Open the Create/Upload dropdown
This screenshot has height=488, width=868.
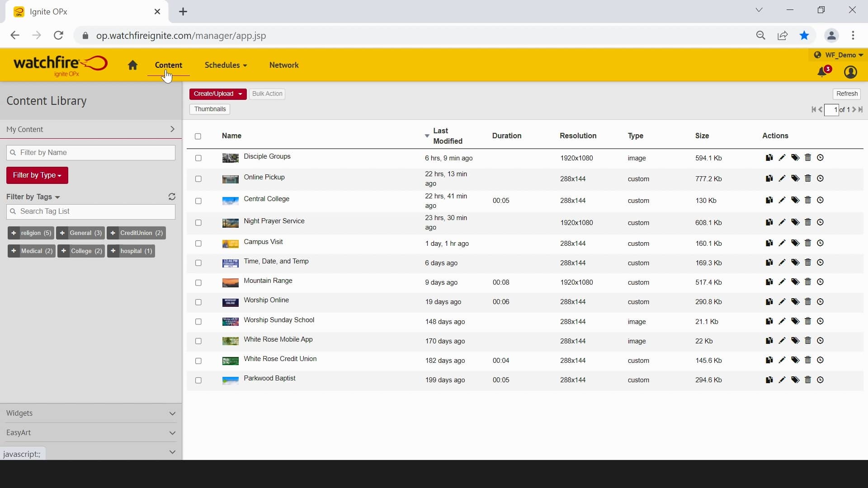[218, 94]
